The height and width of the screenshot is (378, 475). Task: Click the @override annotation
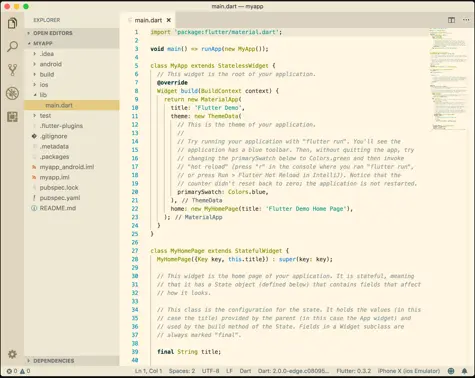(x=172, y=82)
